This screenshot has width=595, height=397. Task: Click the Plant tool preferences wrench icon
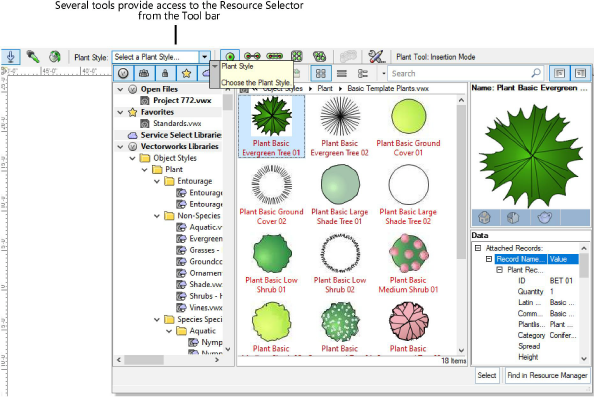click(376, 57)
